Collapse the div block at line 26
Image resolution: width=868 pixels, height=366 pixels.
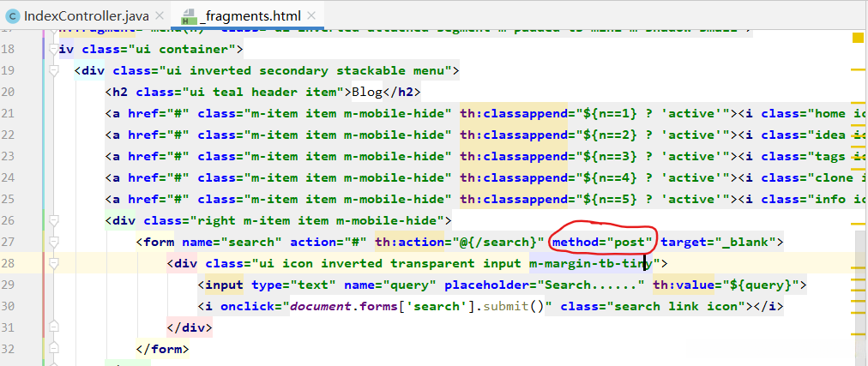click(x=54, y=220)
